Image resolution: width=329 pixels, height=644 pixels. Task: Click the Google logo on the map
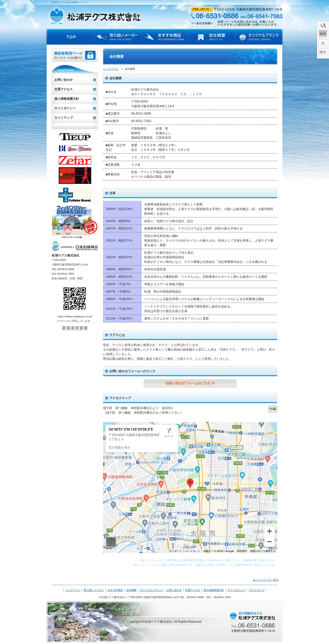click(190, 547)
